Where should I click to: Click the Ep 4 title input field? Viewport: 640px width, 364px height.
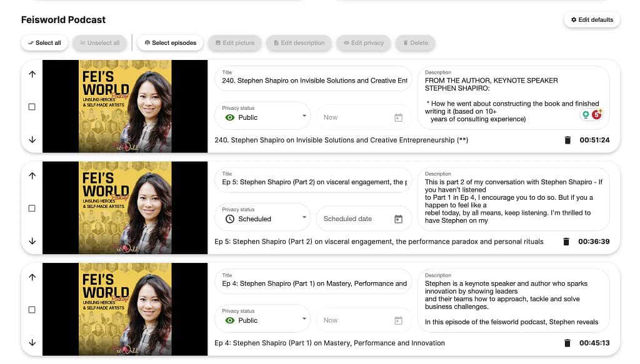coord(314,283)
